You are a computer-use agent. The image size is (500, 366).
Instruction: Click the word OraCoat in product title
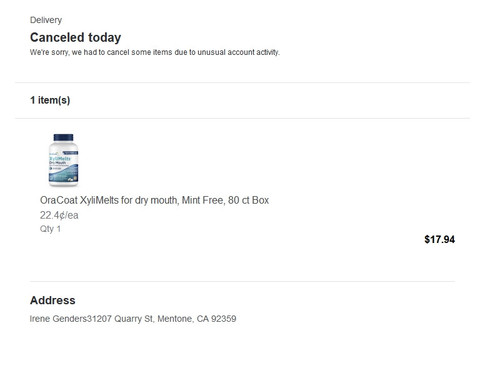[x=59, y=200]
